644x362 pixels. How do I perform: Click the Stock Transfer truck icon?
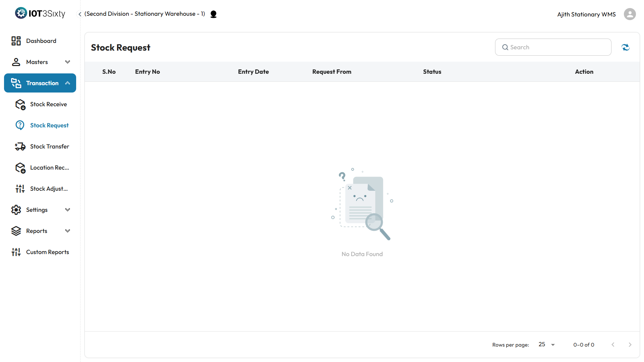click(x=20, y=146)
